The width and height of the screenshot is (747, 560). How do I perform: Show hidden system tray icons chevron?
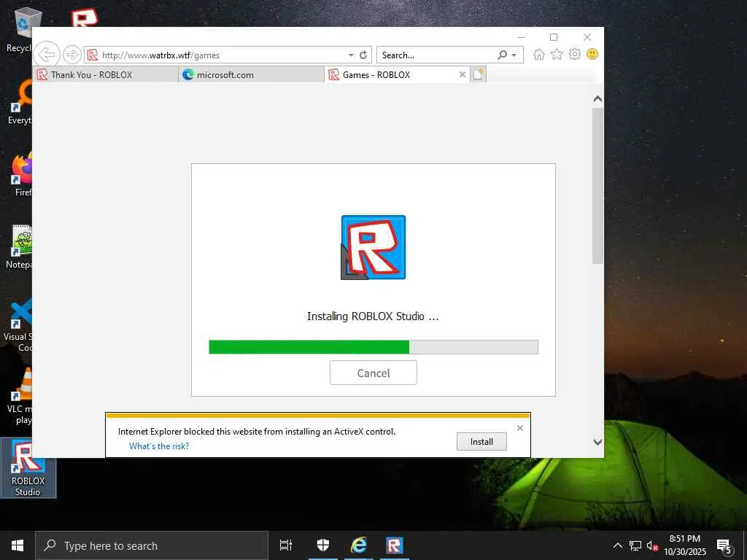(x=617, y=545)
